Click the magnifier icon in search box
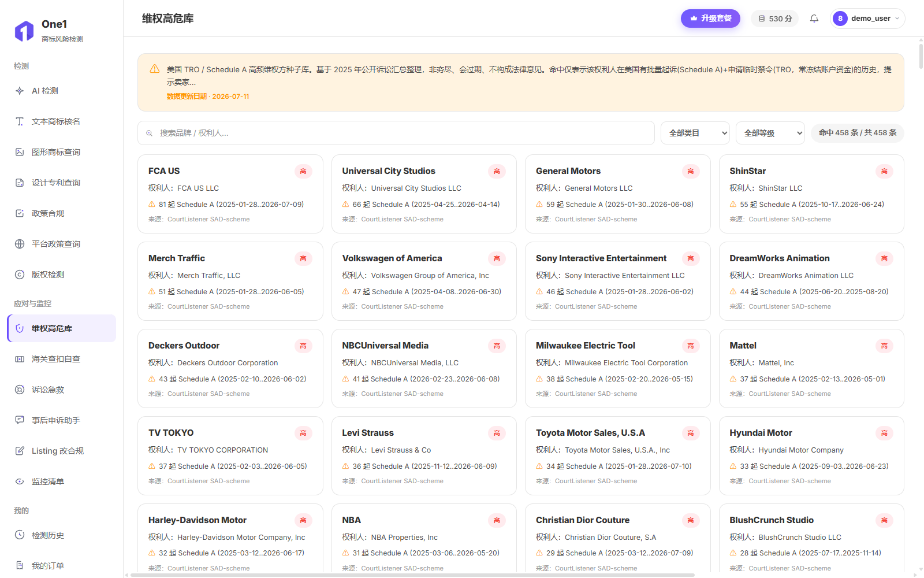924x578 pixels. (149, 133)
